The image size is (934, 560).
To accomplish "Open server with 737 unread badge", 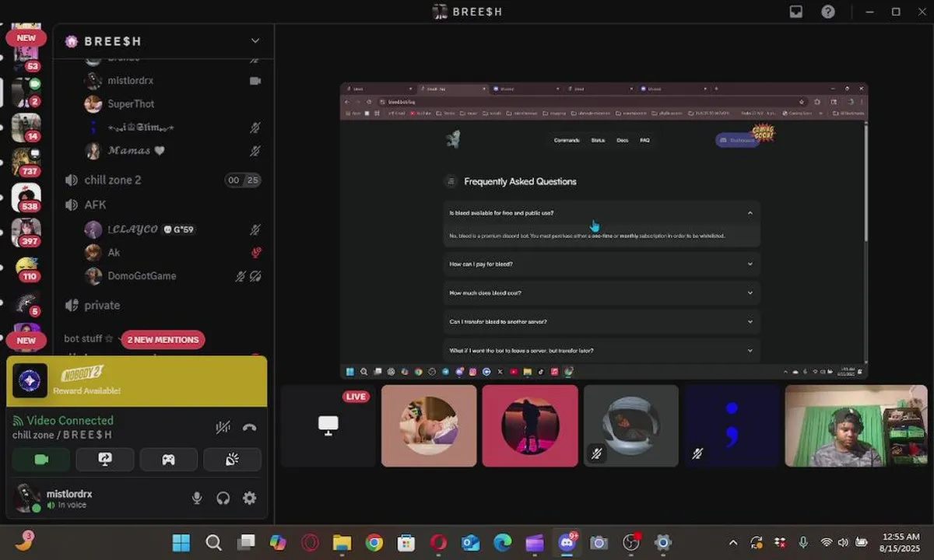I will point(26,162).
